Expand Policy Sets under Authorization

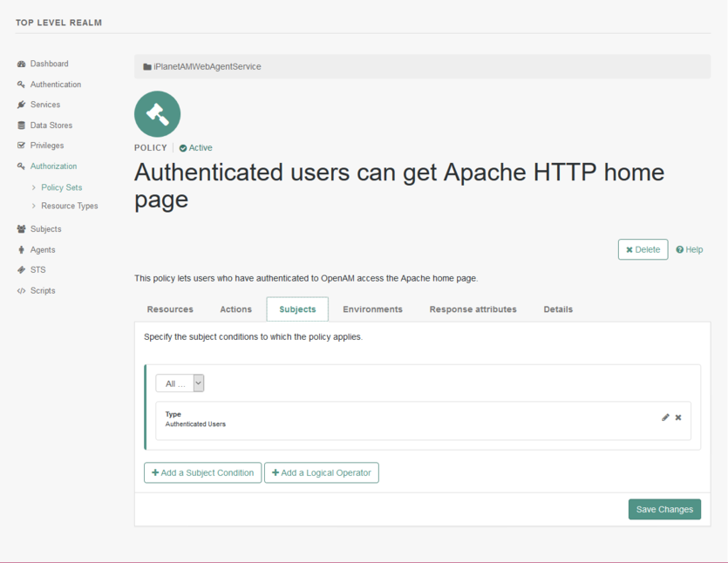click(60, 187)
